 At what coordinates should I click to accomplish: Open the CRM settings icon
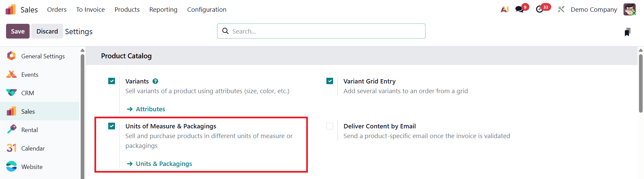[x=11, y=93]
